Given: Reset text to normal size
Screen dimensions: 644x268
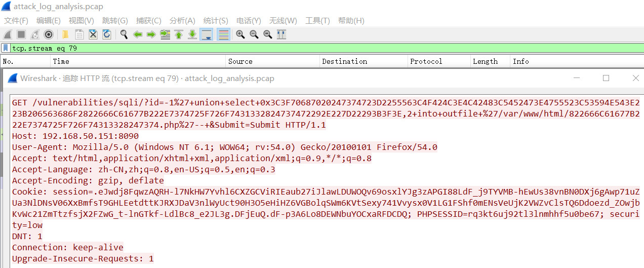Looking at the screenshot, I should tap(268, 34).
